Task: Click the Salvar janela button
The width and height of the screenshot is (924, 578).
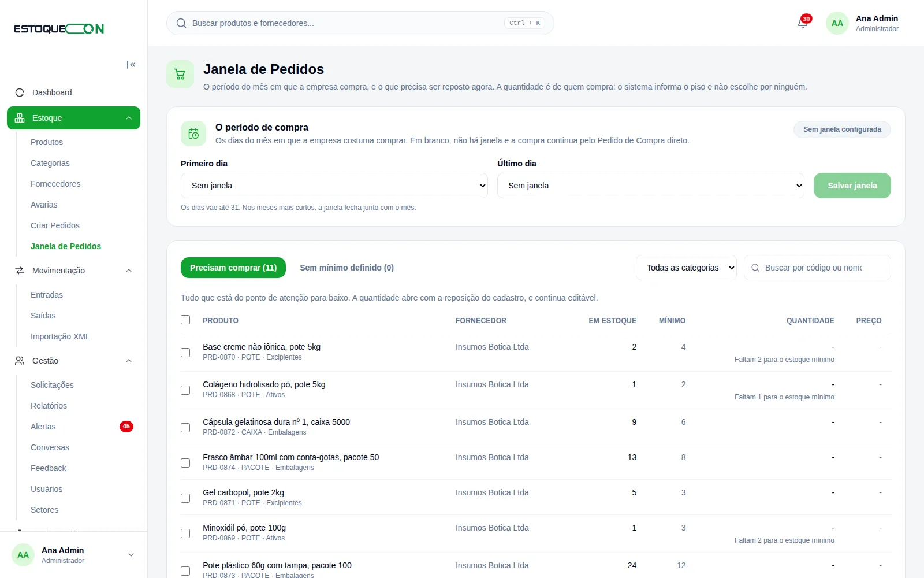Action: tap(852, 186)
